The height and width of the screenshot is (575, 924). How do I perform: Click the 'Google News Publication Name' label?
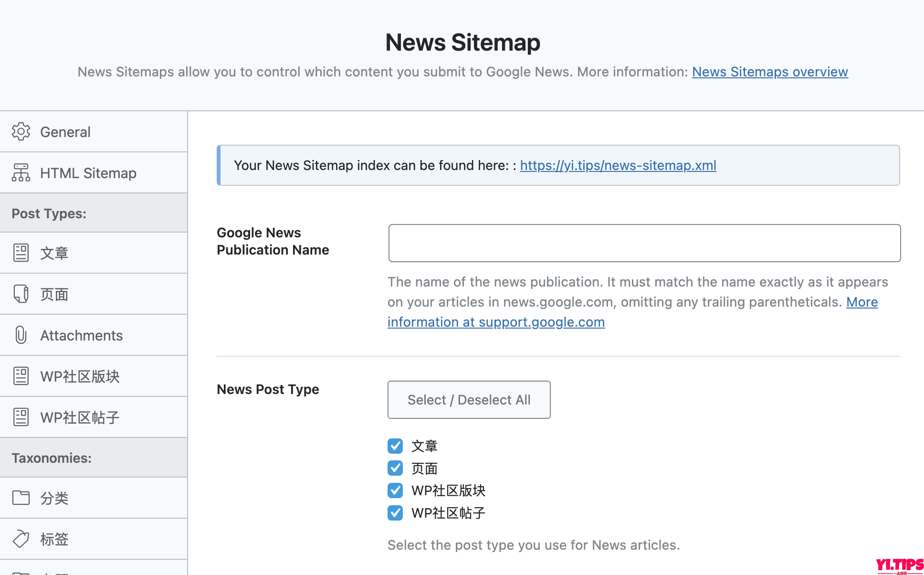[x=273, y=241]
